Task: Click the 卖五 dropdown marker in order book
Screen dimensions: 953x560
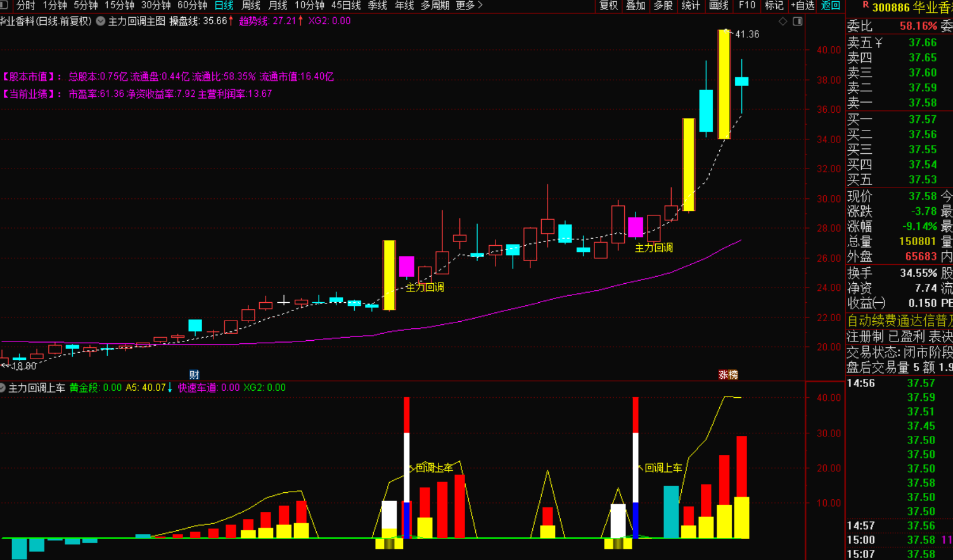Action: [879, 42]
